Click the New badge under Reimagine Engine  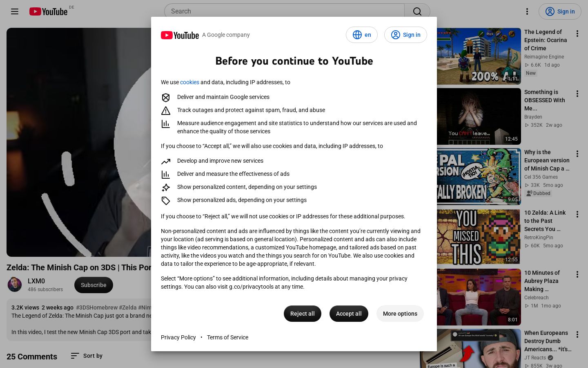(x=531, y=73)
